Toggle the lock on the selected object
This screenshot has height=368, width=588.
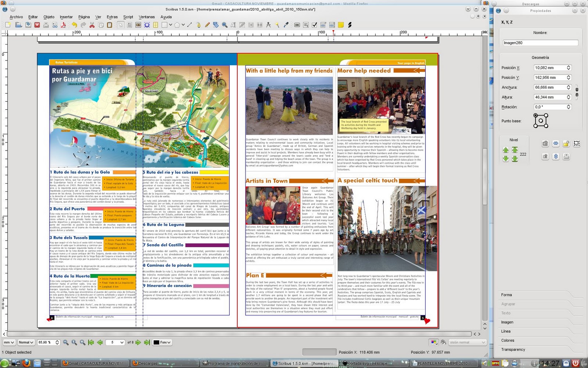[566, 144]
